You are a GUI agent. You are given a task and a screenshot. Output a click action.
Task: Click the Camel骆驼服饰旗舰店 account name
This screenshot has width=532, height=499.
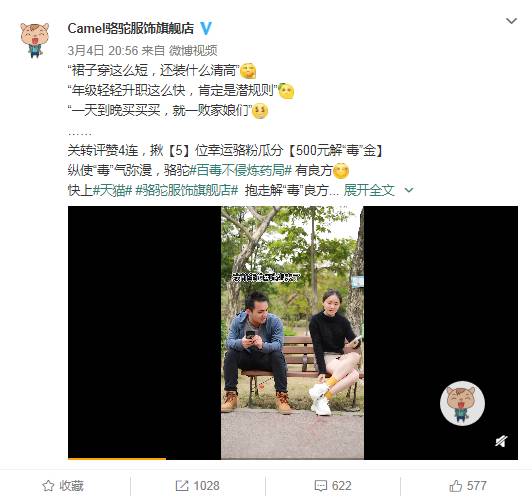(x=131, y=28)
